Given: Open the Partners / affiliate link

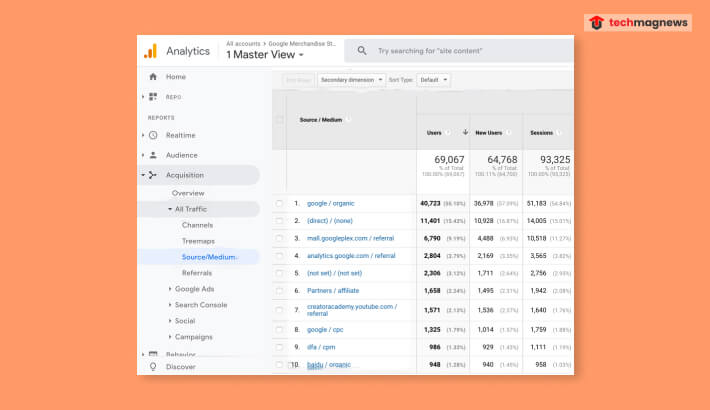Looking at the screenshot, I should 333,290.
